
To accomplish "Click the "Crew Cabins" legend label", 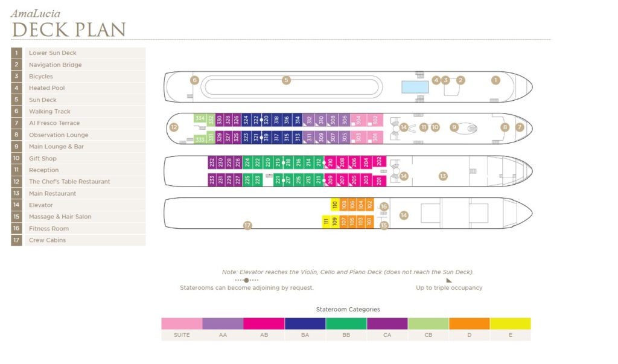I will point(47,240).
